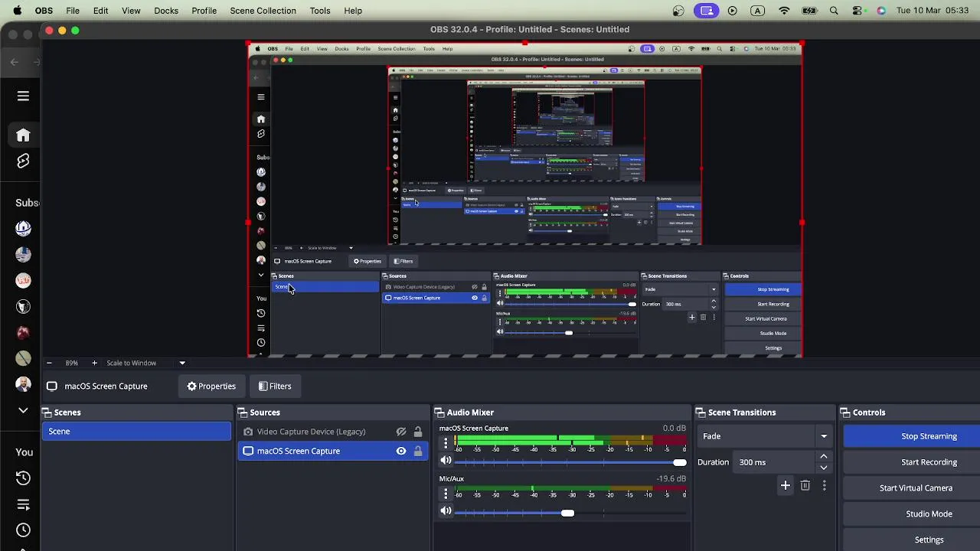Toggle lock on macOS Screen Capture source
This screenshot has height=551, width=980.
coord(418,452)
